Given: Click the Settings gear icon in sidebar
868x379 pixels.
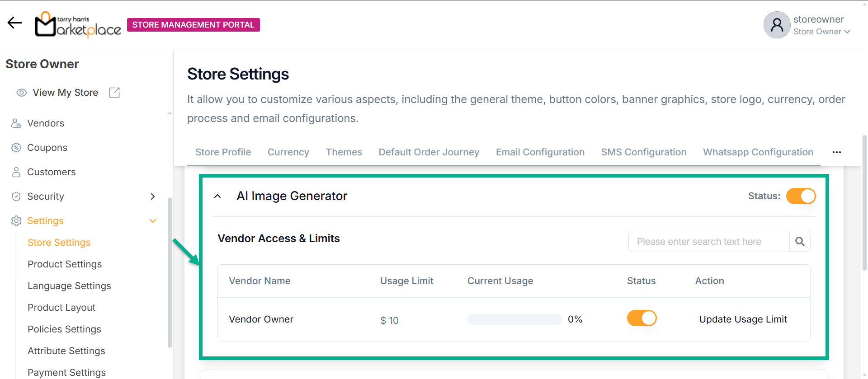Looking at the screenshot, I should pos(16,221).
